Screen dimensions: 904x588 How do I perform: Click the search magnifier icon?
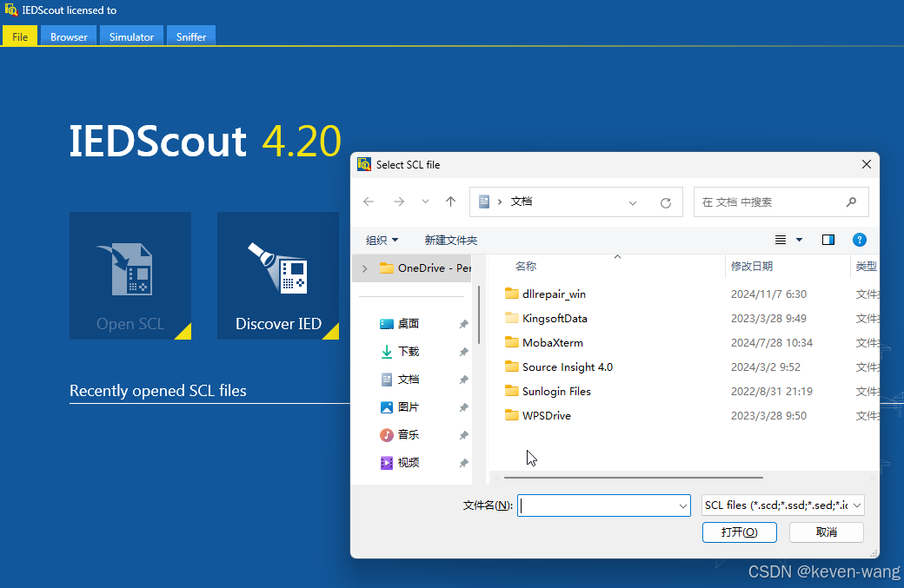pyautogui.click(x=851, y=202)
